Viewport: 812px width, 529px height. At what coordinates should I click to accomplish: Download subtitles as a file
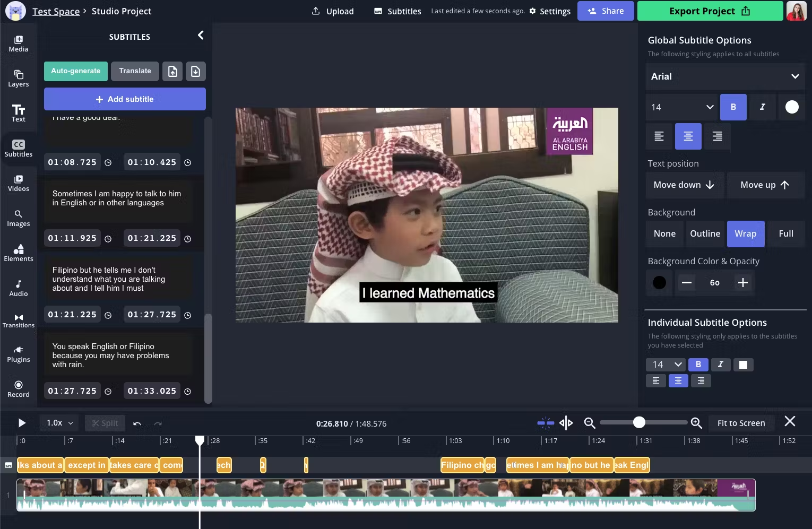coord(195,71)
